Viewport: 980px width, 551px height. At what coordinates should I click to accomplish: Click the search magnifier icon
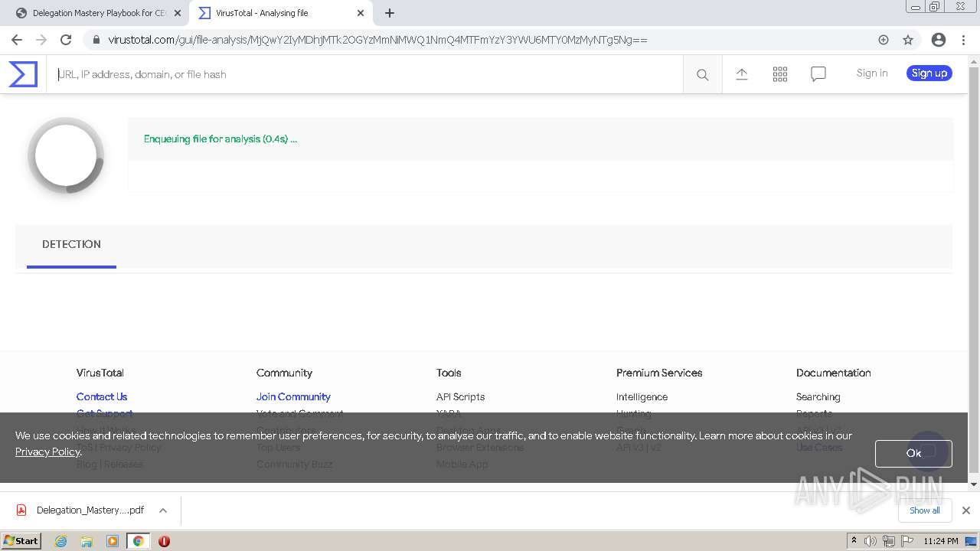pos(702,74)
